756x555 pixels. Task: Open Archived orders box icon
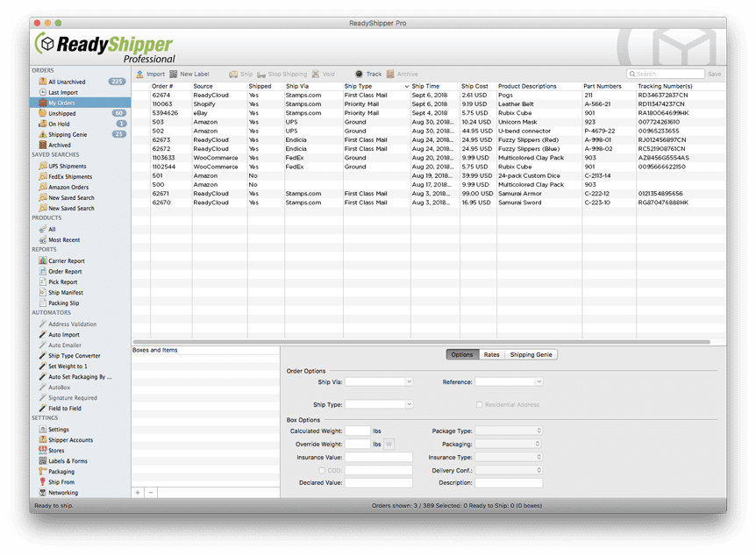pyautogui.click(x=42, y=145)
